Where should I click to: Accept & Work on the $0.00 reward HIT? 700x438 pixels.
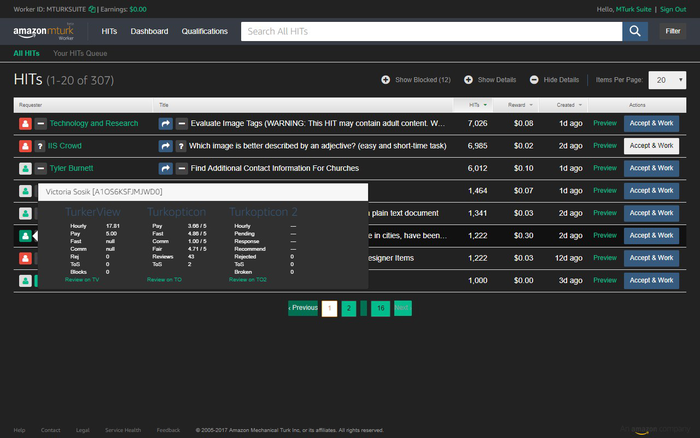(651, 280)
